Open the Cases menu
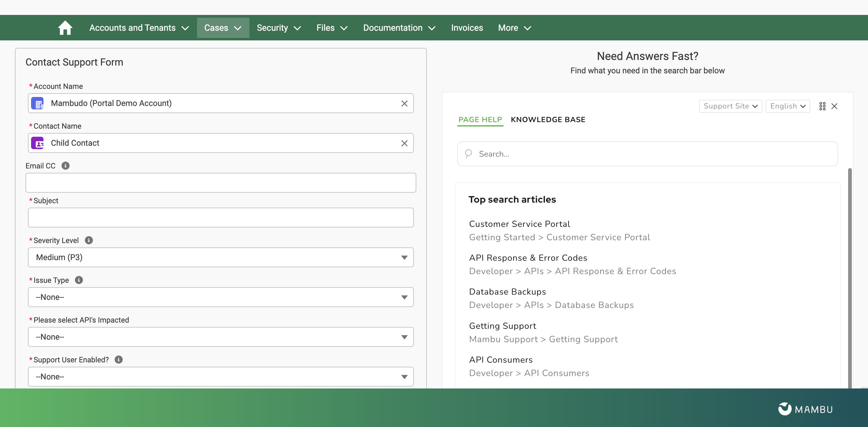868x427 pixels. pyautogui.click(x=223, y=28)
